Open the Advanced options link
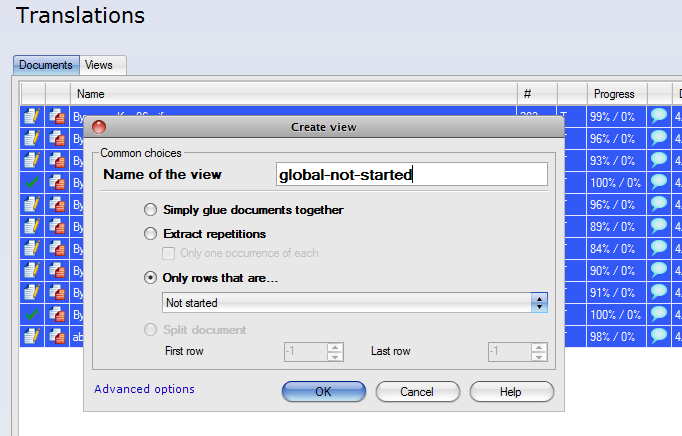682x436 pixels. coord(144,389)
